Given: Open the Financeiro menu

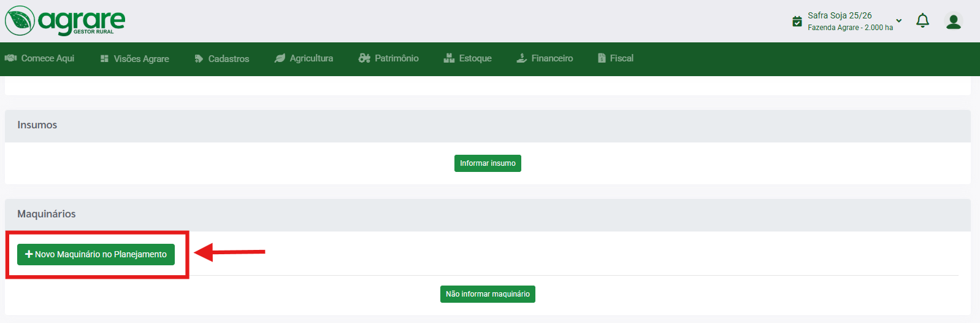Looking at the screenshot, I should 545,58.
